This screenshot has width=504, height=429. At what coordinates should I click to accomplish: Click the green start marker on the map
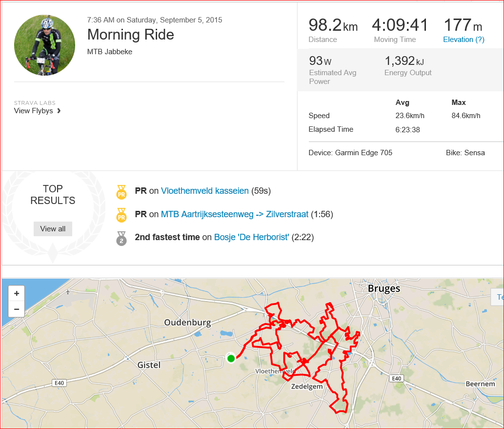[x=231, y=358]
